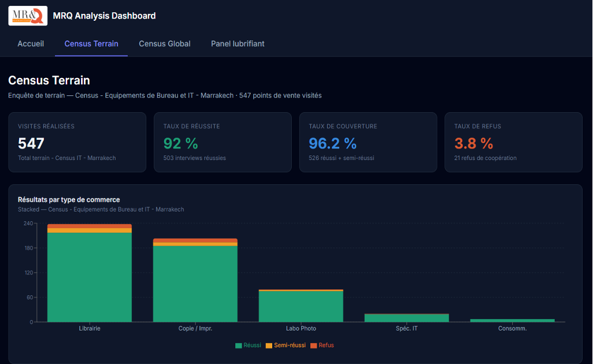Viewport: 593px width, 364px height.
Task: Select the Census Terrain tab
Action: click(x=91, y=44)
